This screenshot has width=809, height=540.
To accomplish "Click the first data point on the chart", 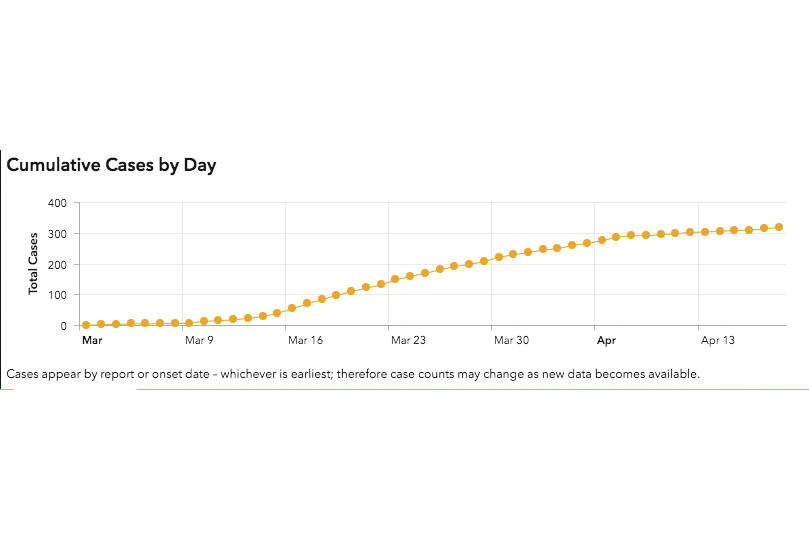I will [86, 325].
